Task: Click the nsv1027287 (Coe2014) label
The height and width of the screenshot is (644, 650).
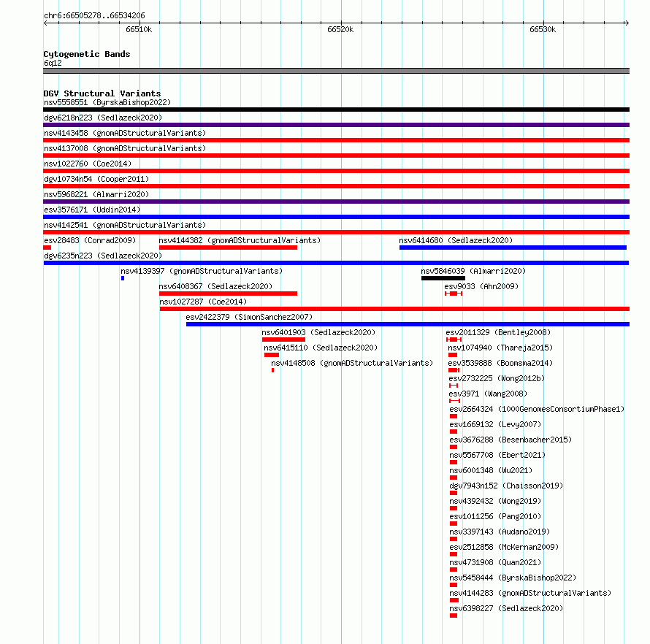Action: pyautogui.click(x=203, y=302)
